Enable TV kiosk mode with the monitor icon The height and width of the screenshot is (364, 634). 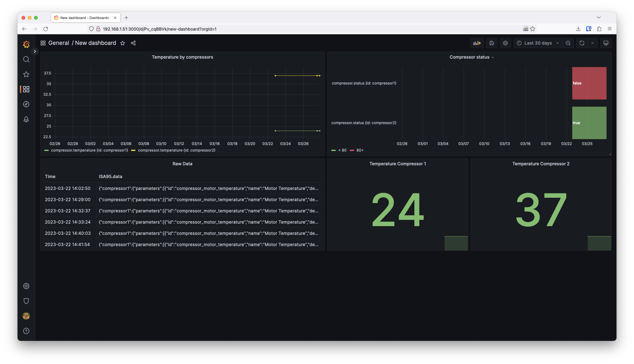[606, 43]
